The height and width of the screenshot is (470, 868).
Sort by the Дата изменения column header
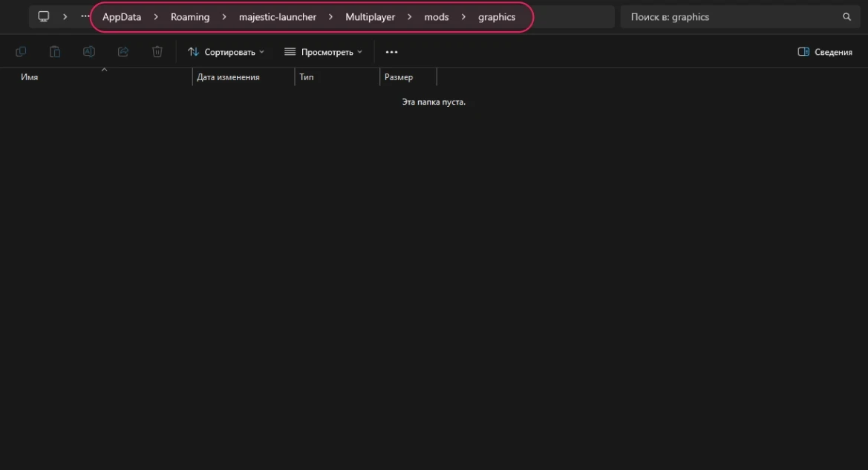[228, 77]
